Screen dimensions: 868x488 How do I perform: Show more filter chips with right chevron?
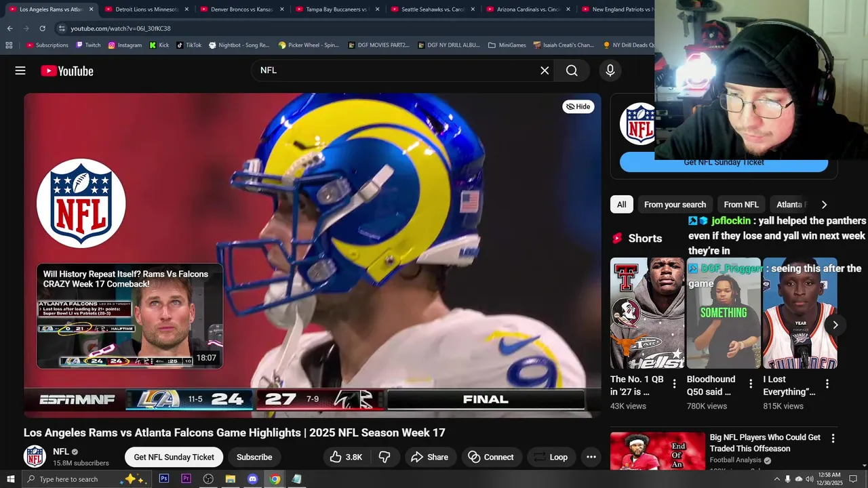click(x=824, y=205)
